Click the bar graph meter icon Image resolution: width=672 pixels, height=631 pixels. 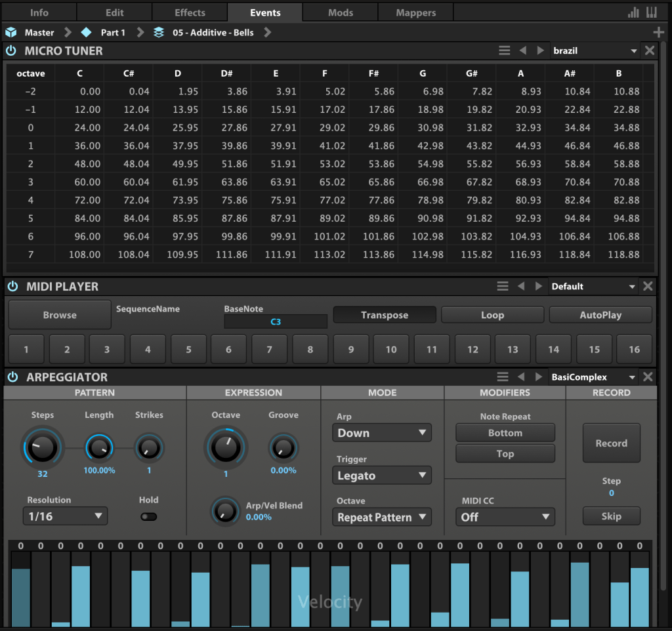[633, 12]
